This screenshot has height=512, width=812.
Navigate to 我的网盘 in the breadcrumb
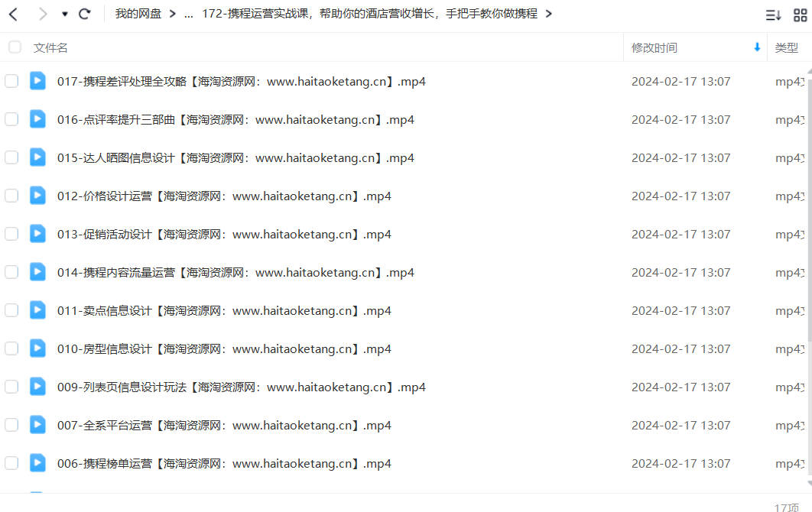click(x=138, y=14)
